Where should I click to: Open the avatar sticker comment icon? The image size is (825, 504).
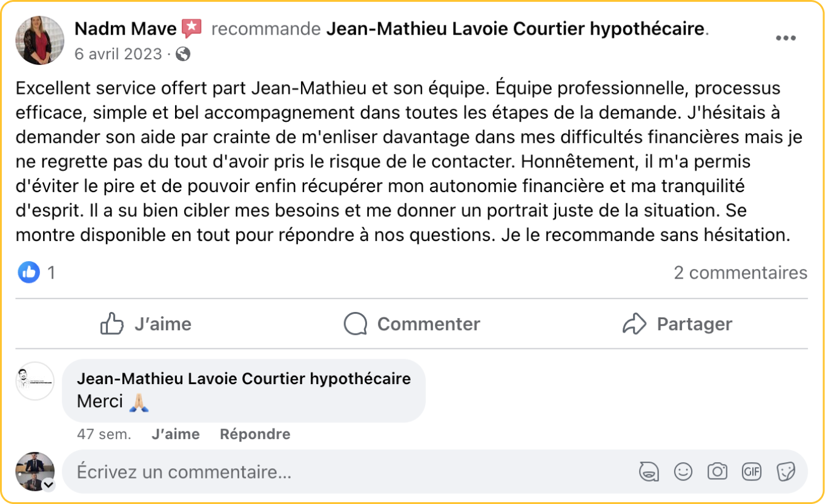[649, 472]
